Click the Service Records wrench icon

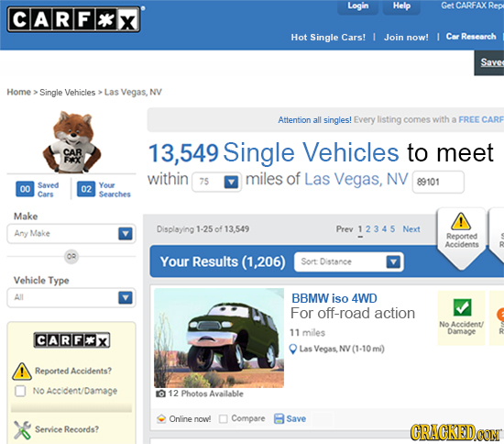coord(22,430)
